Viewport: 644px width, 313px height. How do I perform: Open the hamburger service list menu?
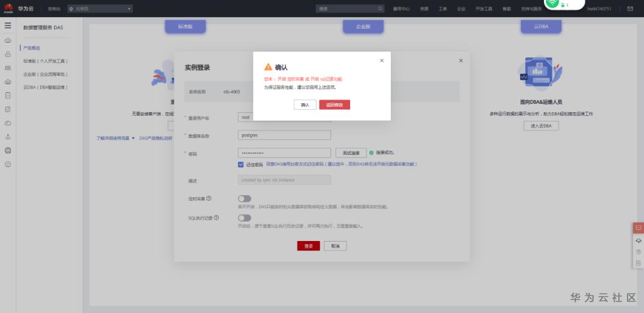click(x=8, y=26)
